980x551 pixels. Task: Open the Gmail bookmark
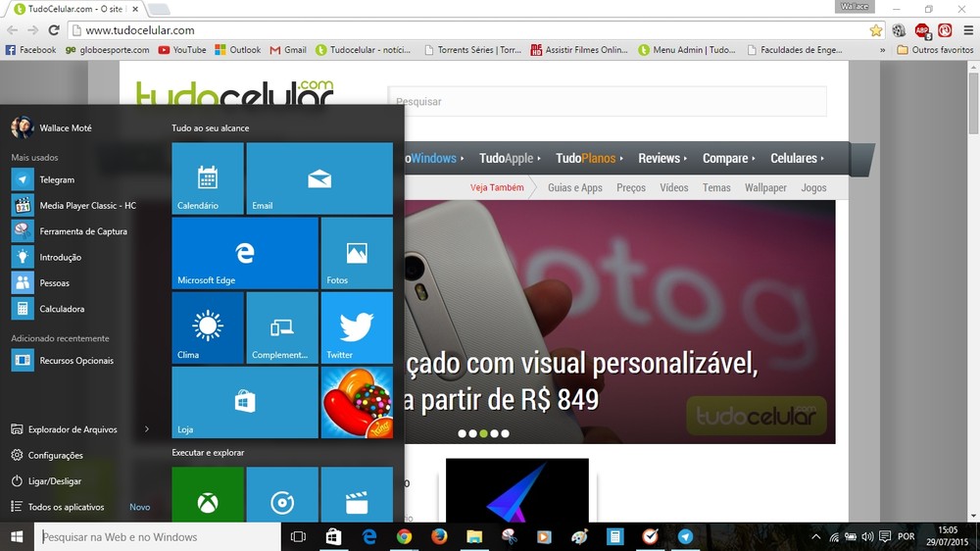click(288, 50)
